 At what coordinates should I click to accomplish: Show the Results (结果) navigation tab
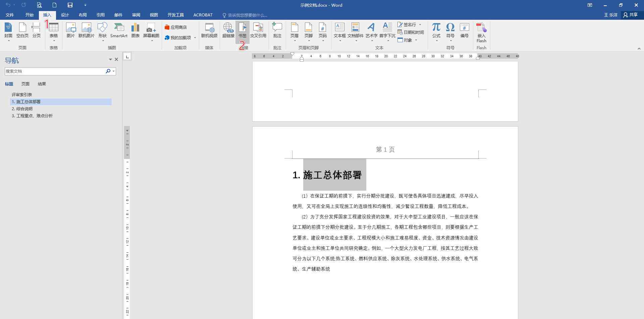(42, 84)
